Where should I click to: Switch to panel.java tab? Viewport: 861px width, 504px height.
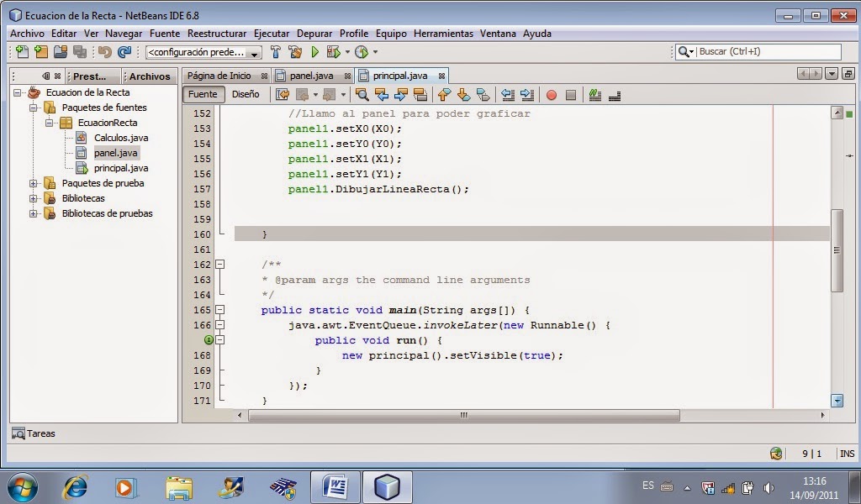coord(311,76)
